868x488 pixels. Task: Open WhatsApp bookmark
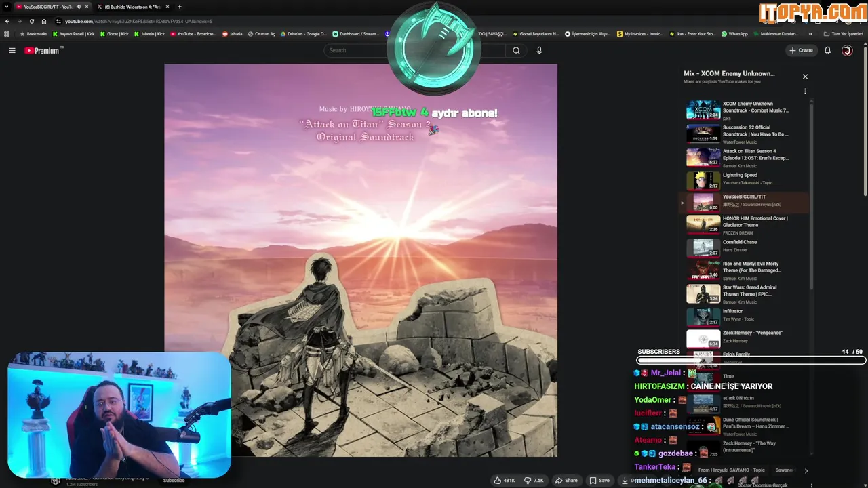734,33
